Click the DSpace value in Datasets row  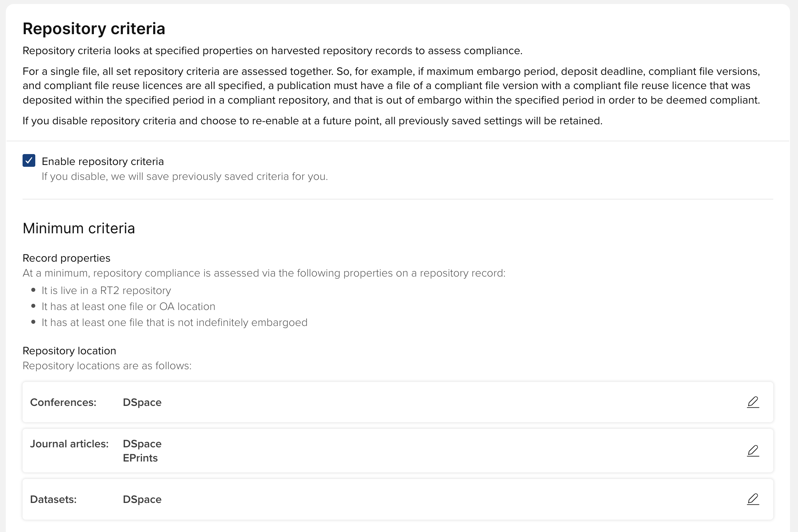click(x=142, y=499)
